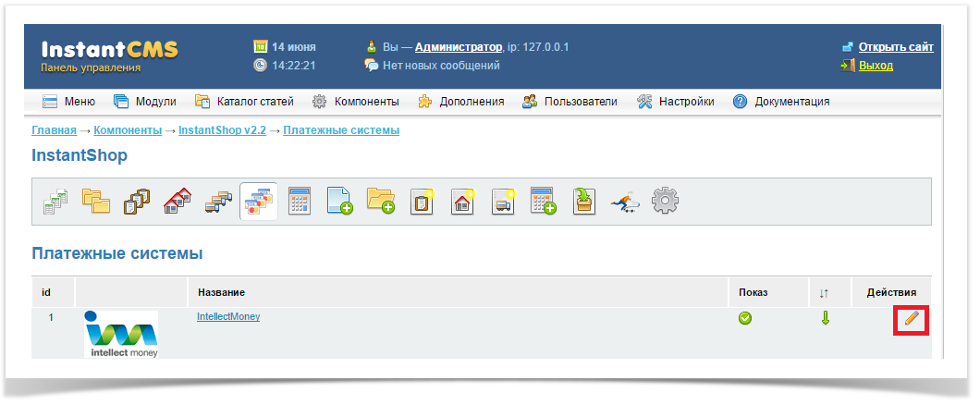Click the IntellectMoney logo thumbnail

pyautogui.click(x=121, y=334)
